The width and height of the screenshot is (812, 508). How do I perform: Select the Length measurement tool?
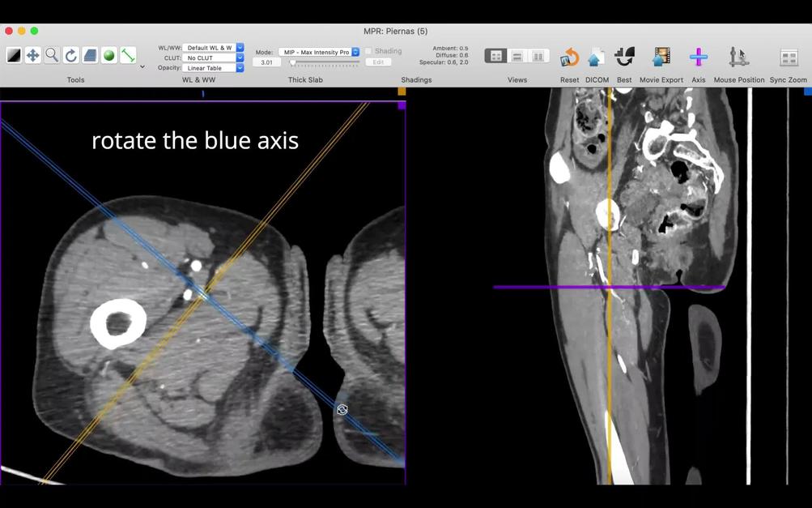(127, 55)
